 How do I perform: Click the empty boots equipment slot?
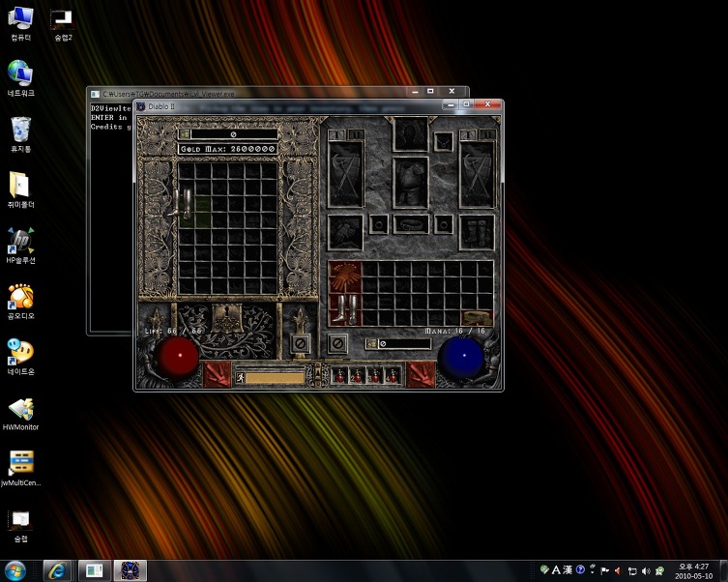pos(477,233)
